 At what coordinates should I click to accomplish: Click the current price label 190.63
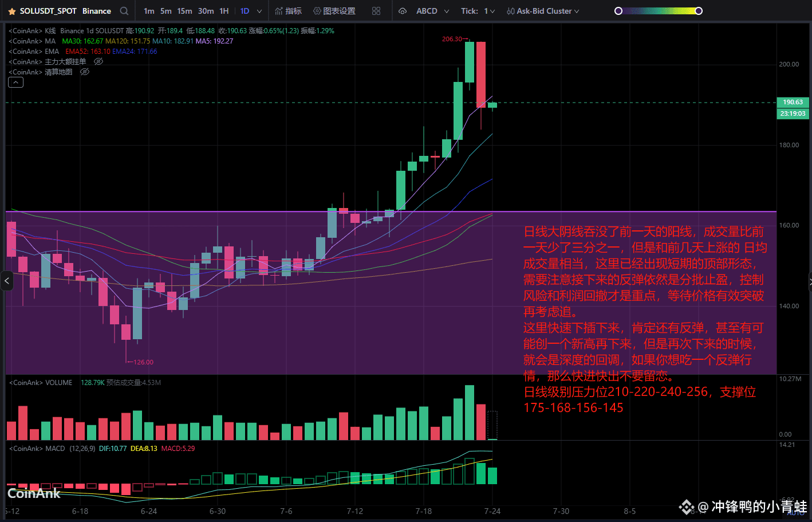[793, 102]
